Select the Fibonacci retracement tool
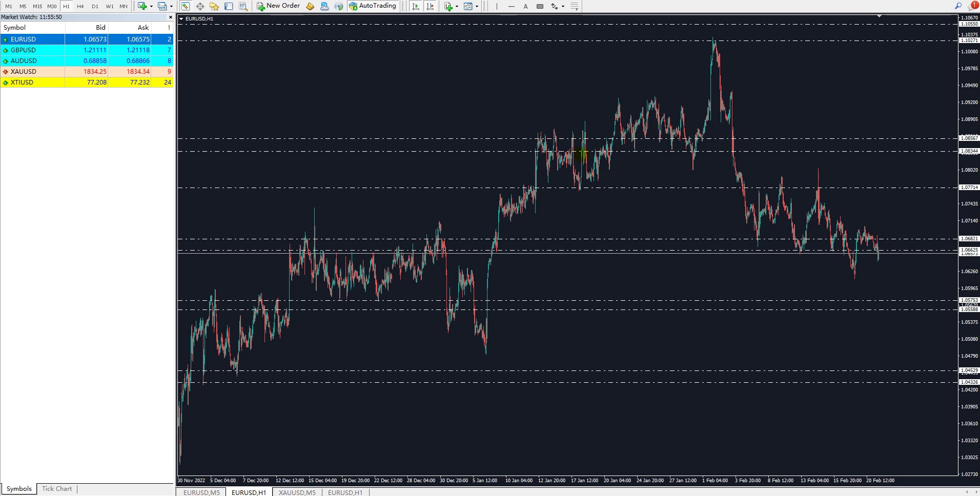Screen dimensions: 980x496 pyautogui.click(x=575, y=6)
